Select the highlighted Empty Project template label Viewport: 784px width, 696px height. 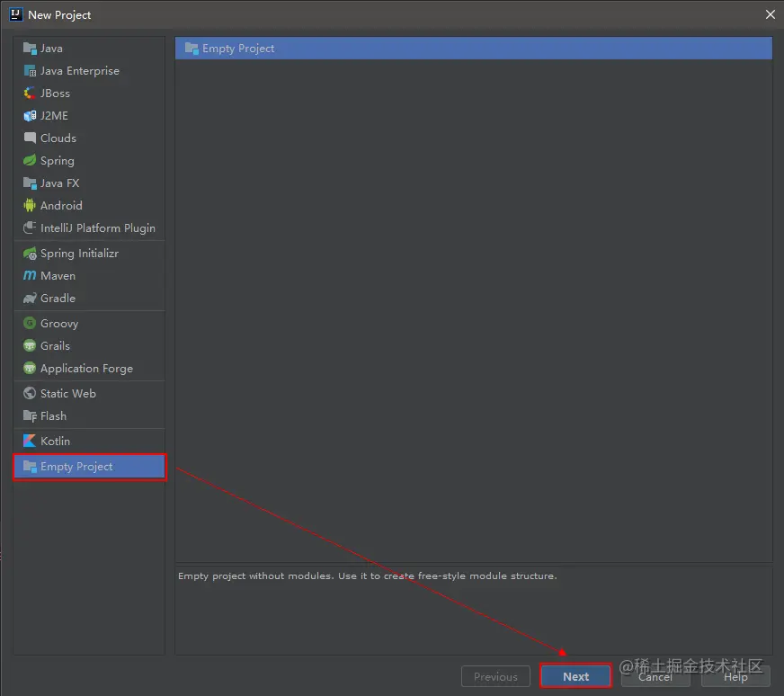coord(238,49)
